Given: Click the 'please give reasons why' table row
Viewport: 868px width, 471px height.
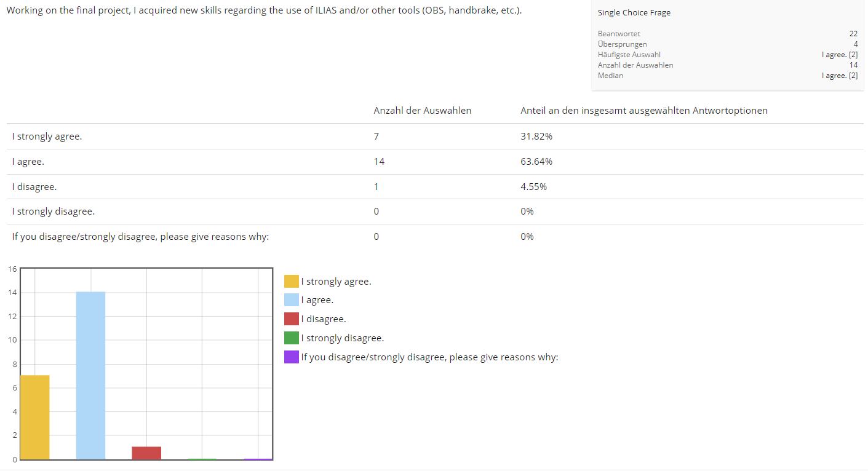Looking at the screenshot, I should pos(140,237).
